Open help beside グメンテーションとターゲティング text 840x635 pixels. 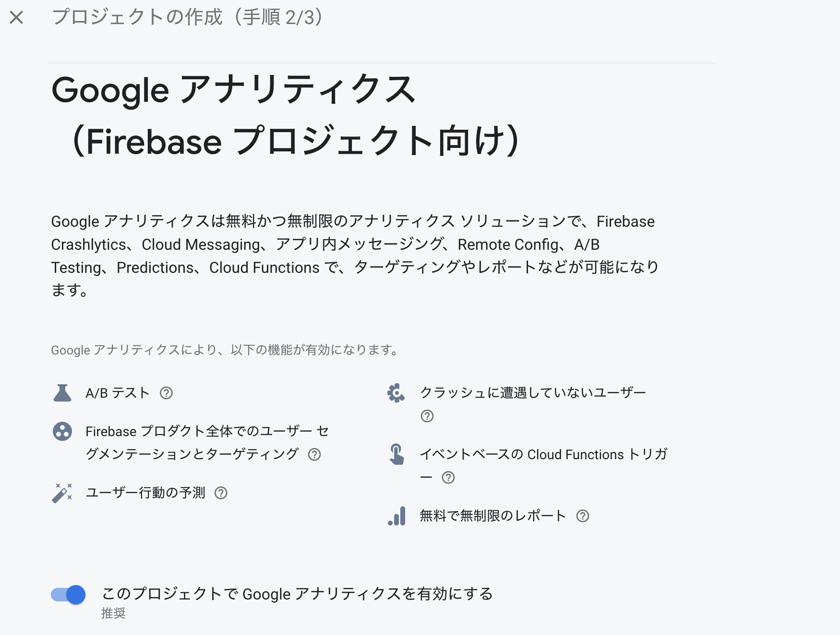(315, 454)
